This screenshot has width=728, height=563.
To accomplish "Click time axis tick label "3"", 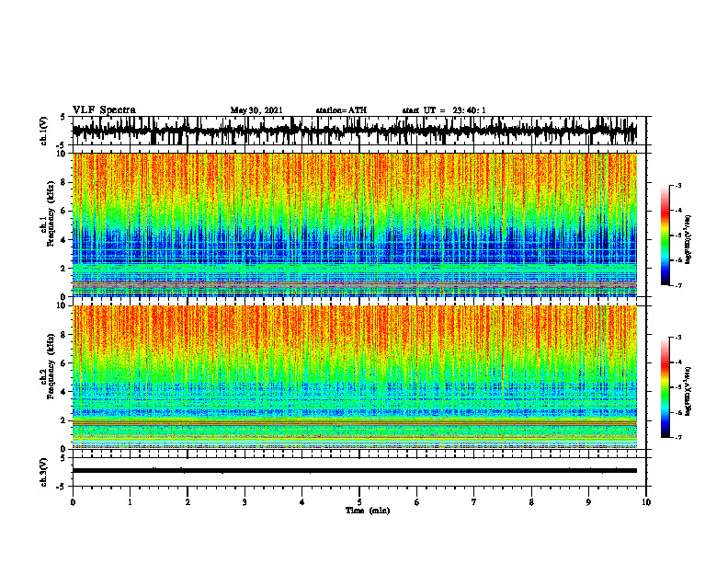I will (245, 502).
